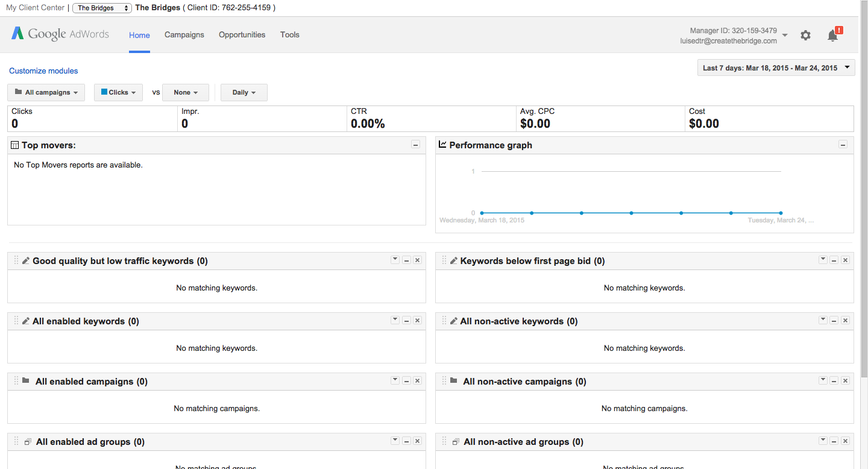Viewport: 868px width, 469px height.
Task: Open the None comparison metric dropdown
Action: pyautogui.click(x=186, y=92)
